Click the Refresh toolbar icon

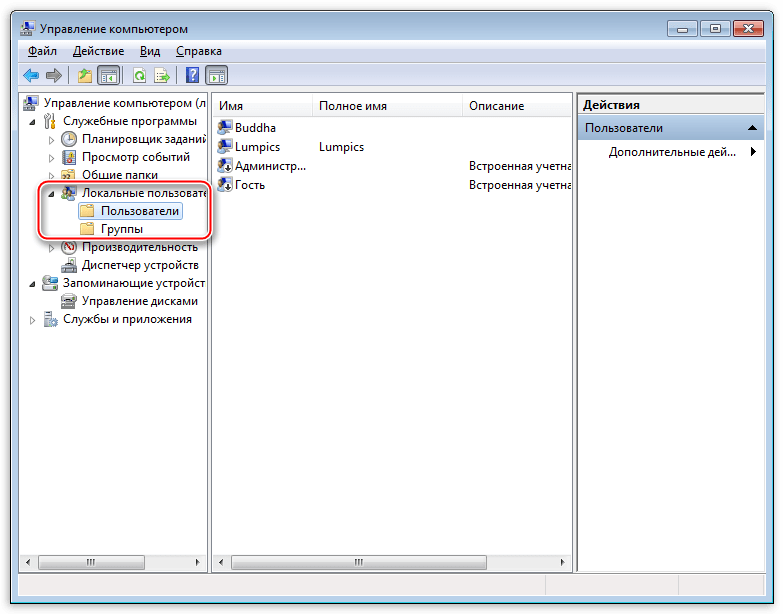tap(140, 76)
